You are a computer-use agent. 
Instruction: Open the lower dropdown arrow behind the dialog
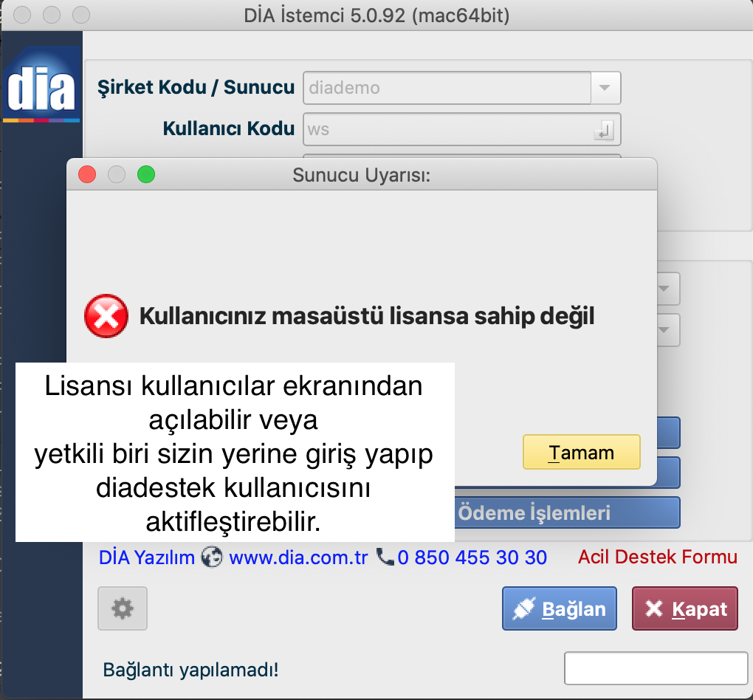click(667, 329)
